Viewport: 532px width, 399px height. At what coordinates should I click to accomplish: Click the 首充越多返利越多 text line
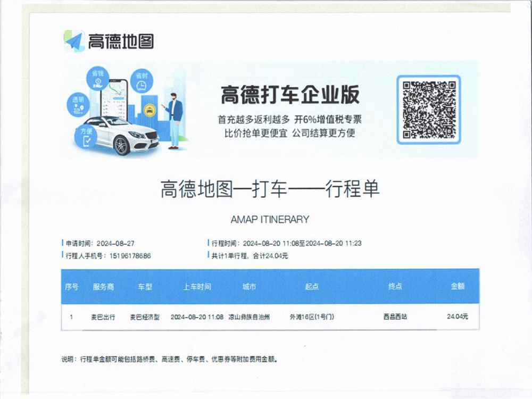coord(290,119)
